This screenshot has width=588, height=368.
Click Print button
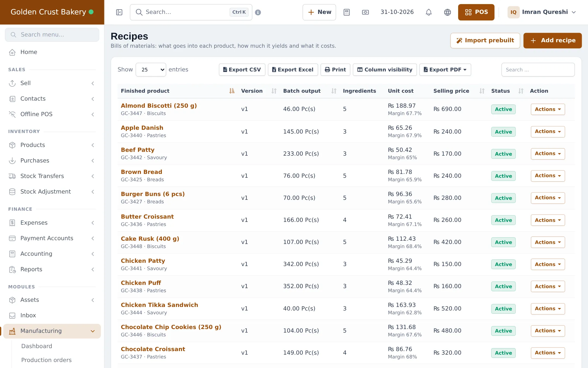coord(335,70)
